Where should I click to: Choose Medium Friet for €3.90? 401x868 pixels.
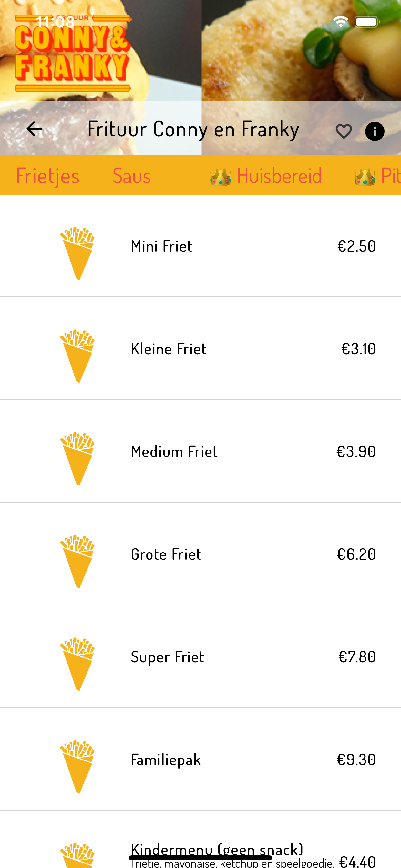coord(200,451)
